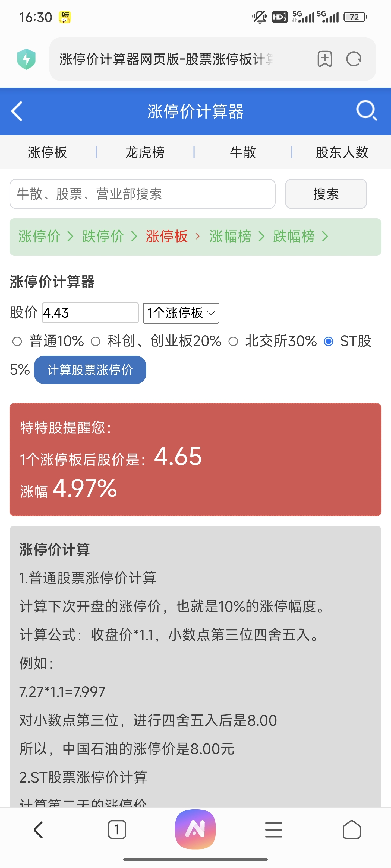Tap the green shield security icon
Image resolution: width=391 pixels, height=868 pixels.
click(x=26, y=59)
